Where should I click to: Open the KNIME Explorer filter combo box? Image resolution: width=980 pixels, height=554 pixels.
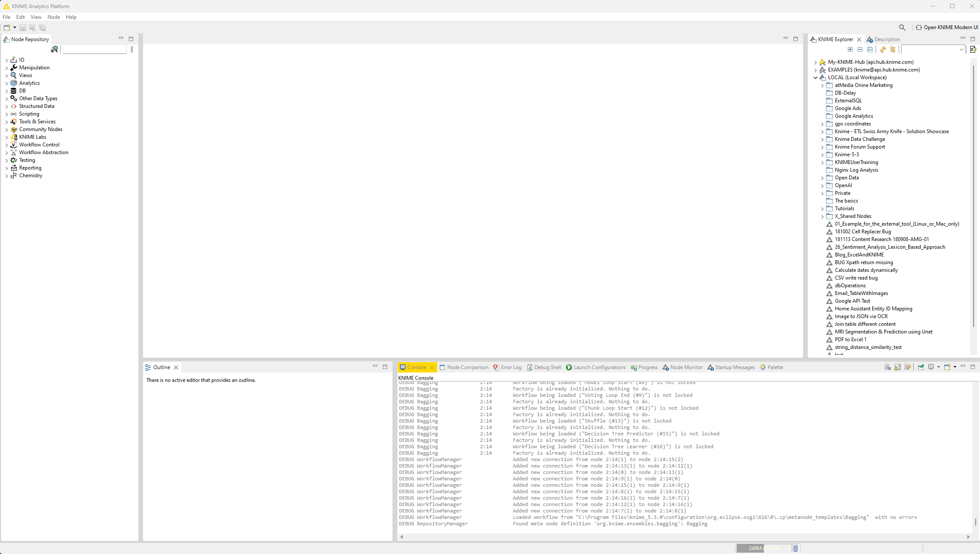tap(933, 50)
